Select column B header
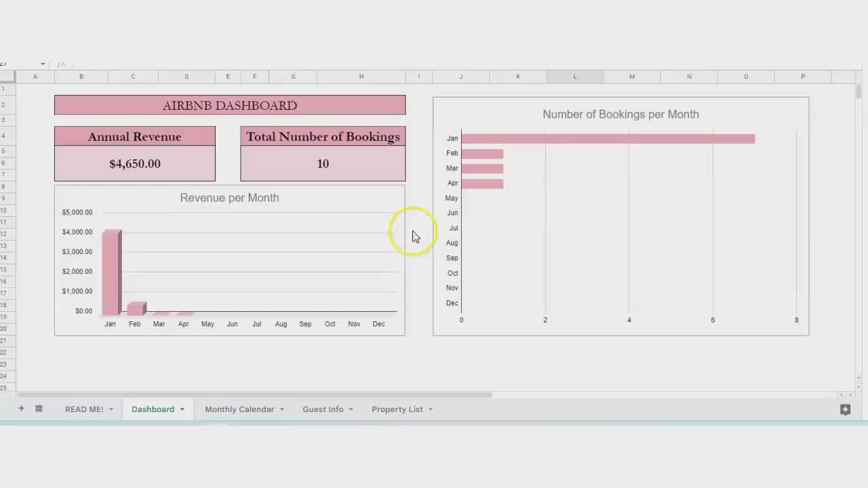 [x=81, y=77]
